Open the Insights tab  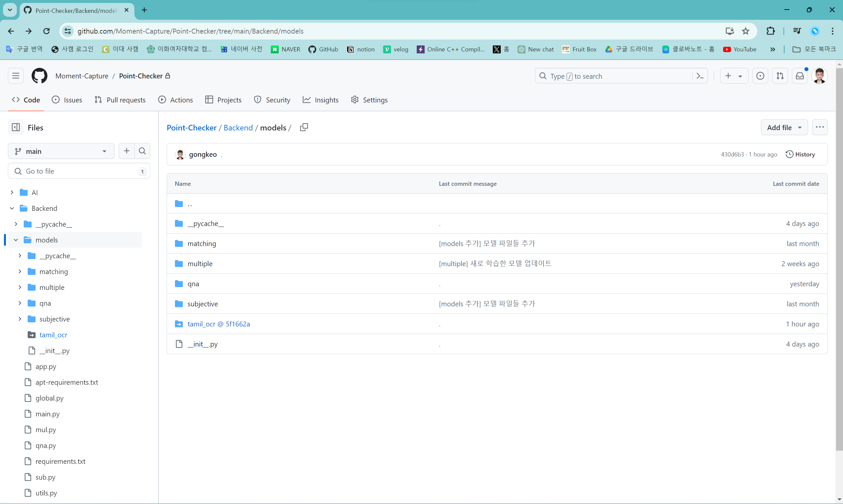pos(320,100)
